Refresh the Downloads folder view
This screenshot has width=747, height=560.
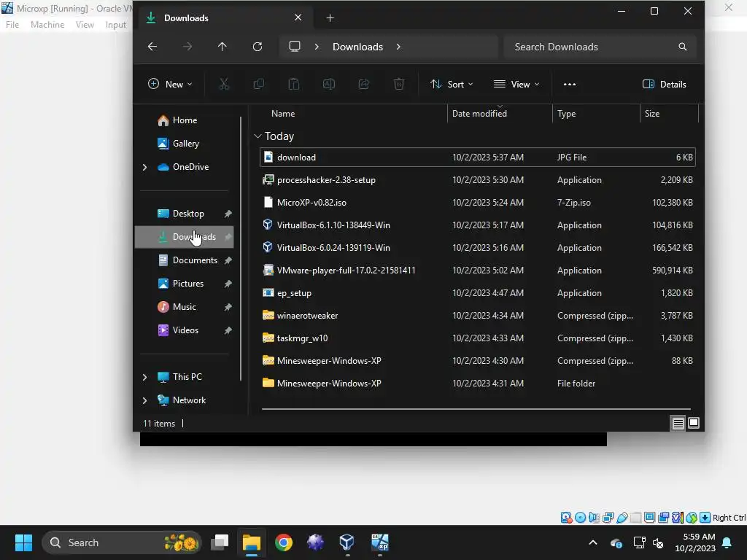click(x=258, y=47)
